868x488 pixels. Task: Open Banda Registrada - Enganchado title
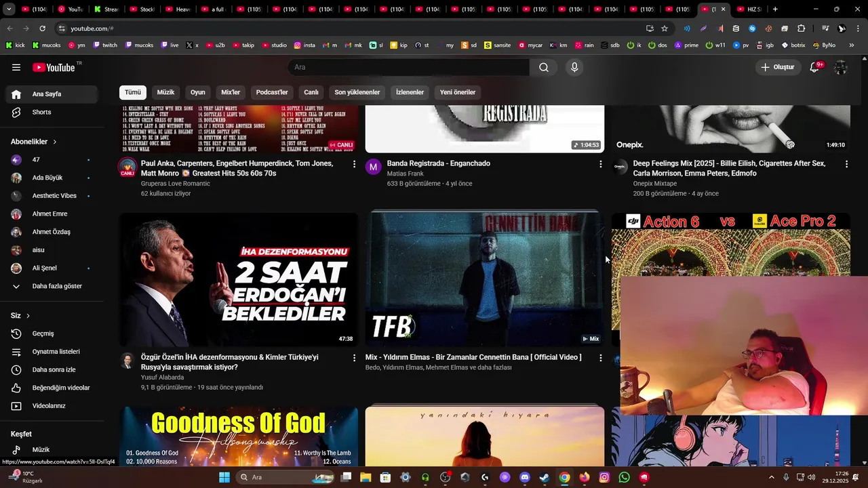tap(439, 163)
